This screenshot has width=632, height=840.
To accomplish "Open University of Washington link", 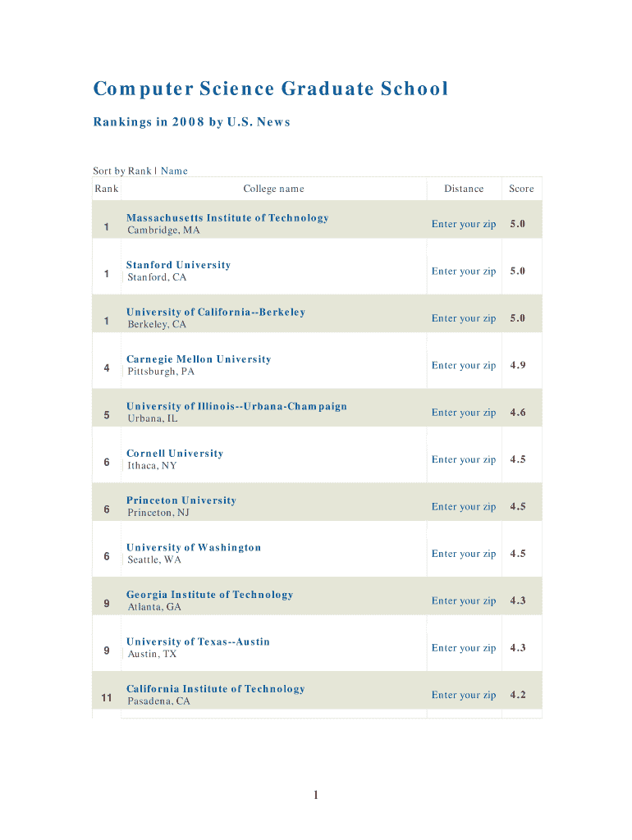I will pos(194,548).
